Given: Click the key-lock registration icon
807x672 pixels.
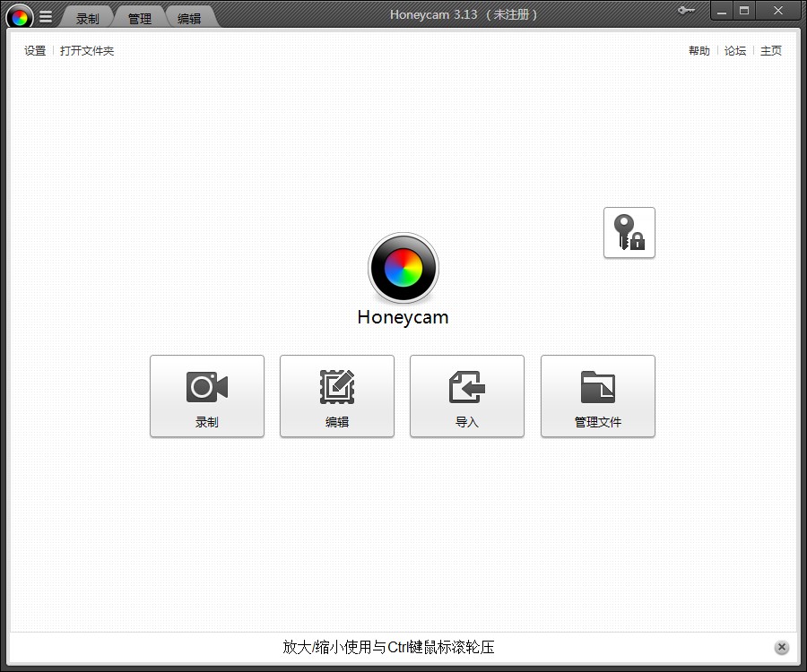Looking at the screenshot, I should [x=629, y=232].
